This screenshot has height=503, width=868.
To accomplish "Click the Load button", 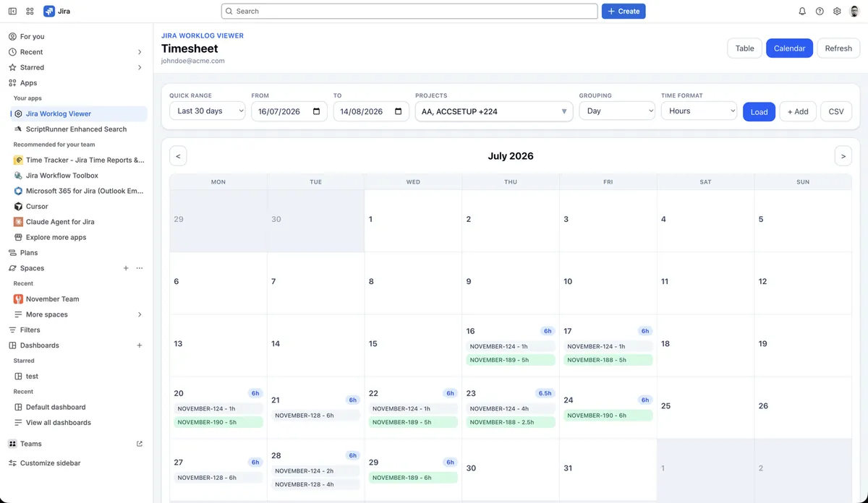I will (759, 112).
